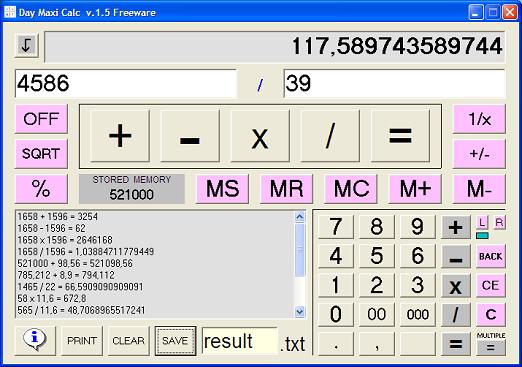Click the large divide operator button
The height and width of the screenshot is (367, 522).
pos(330,136)
